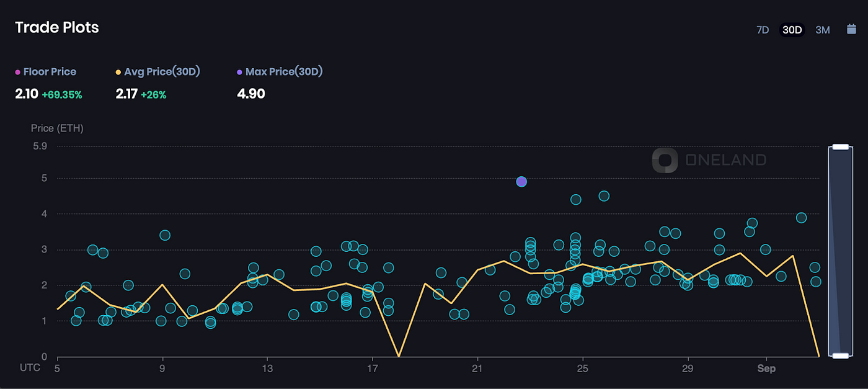
Task: Click the ONELAND logo watermark
Action: pyautogui.click(x=709, y=160)
